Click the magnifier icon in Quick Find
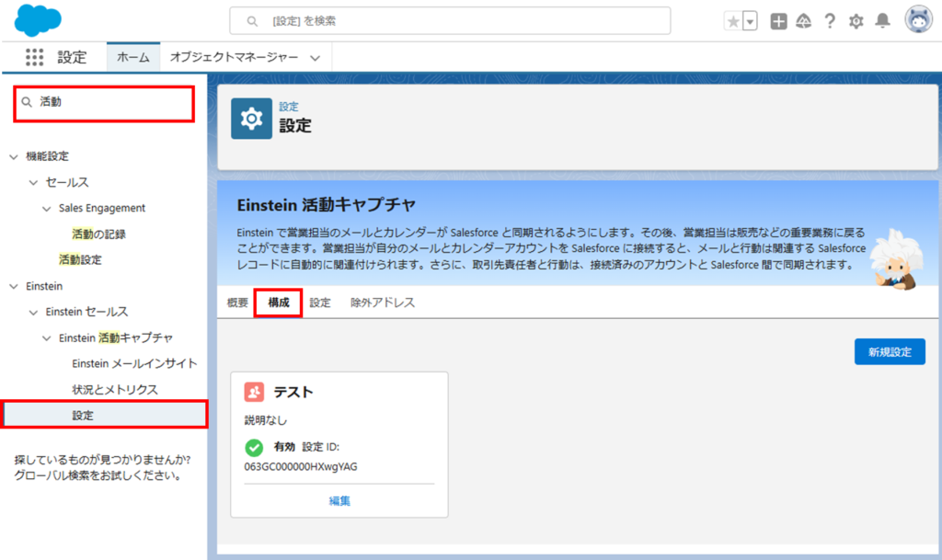This screenshot has height=560, width=942. 27,102
